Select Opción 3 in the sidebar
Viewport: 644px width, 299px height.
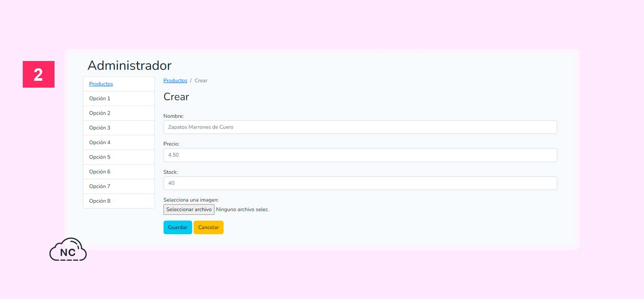click(119, 128)
